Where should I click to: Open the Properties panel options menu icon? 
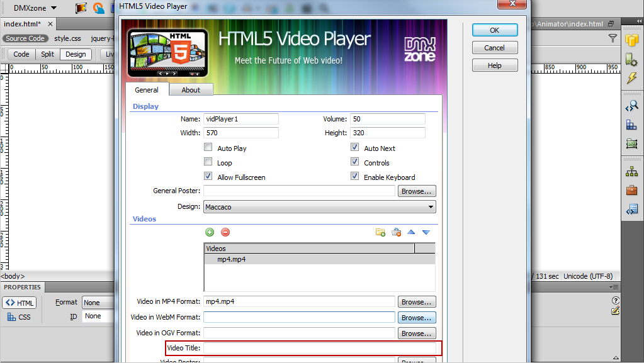click(614, 287)
